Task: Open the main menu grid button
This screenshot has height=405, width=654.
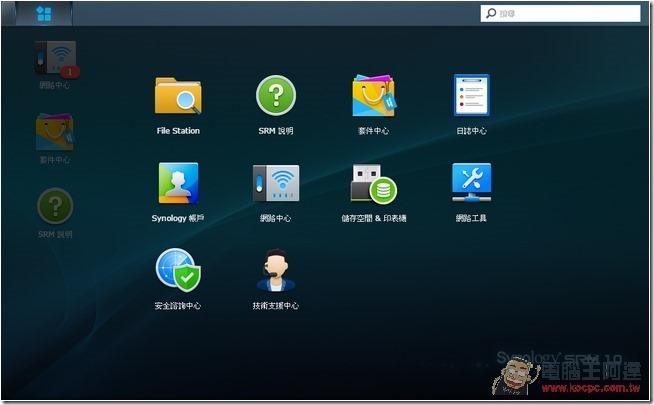Action: [x=44, y=14]
